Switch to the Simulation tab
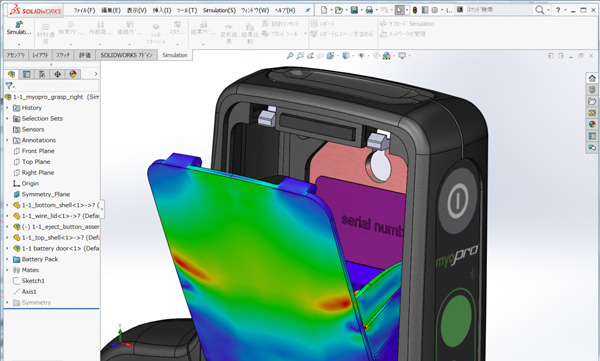This screenshot has height=361, width=600. [175, 55]
